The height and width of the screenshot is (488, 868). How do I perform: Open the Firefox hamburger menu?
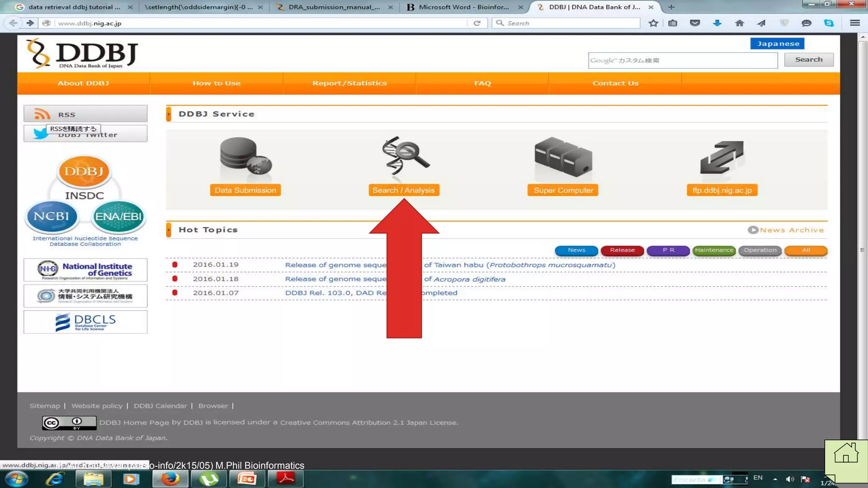[x=854, y=23]
